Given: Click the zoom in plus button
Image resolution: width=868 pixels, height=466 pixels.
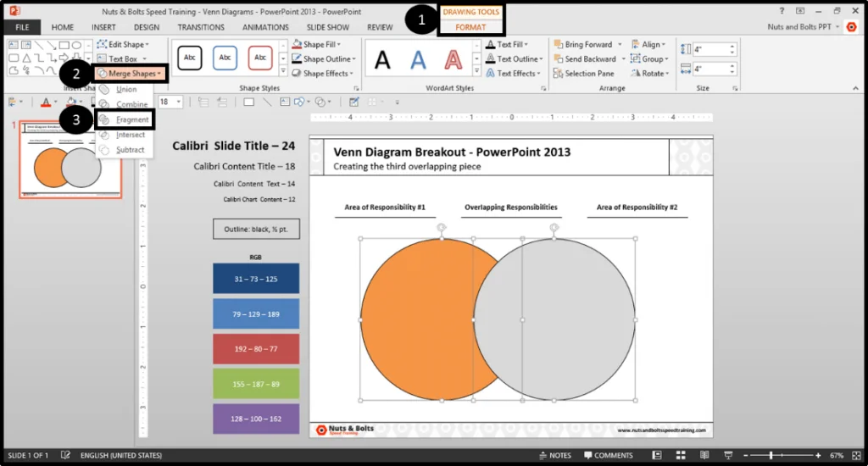Looking at the screenshot, I should click(818, 455).
